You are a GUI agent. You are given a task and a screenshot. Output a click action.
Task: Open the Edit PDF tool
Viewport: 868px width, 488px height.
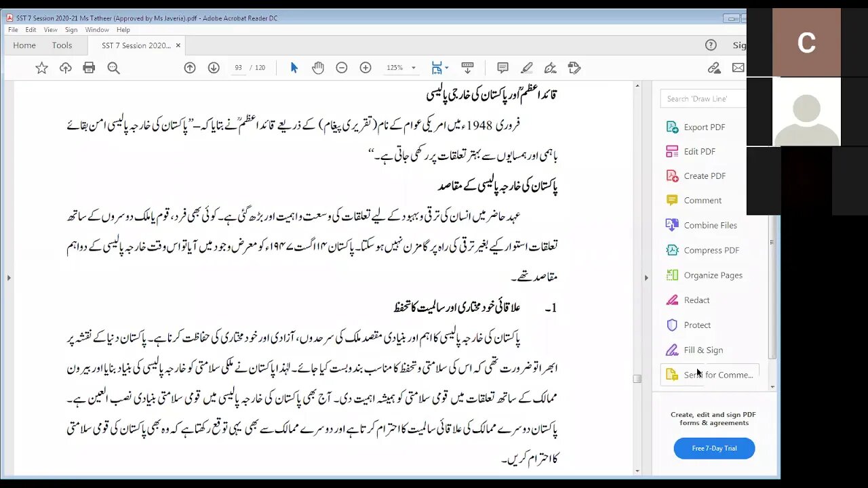pos(699,151)
